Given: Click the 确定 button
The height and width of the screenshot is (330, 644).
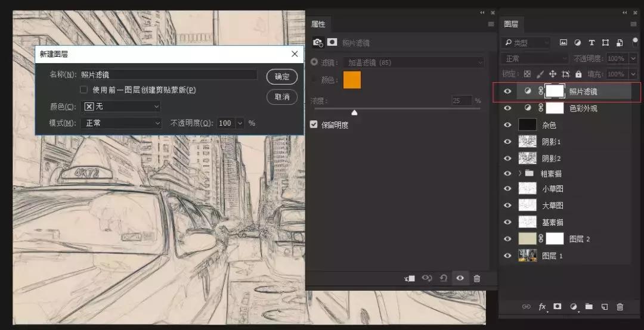Looking at the screenshot, I should tap(281, 76).
